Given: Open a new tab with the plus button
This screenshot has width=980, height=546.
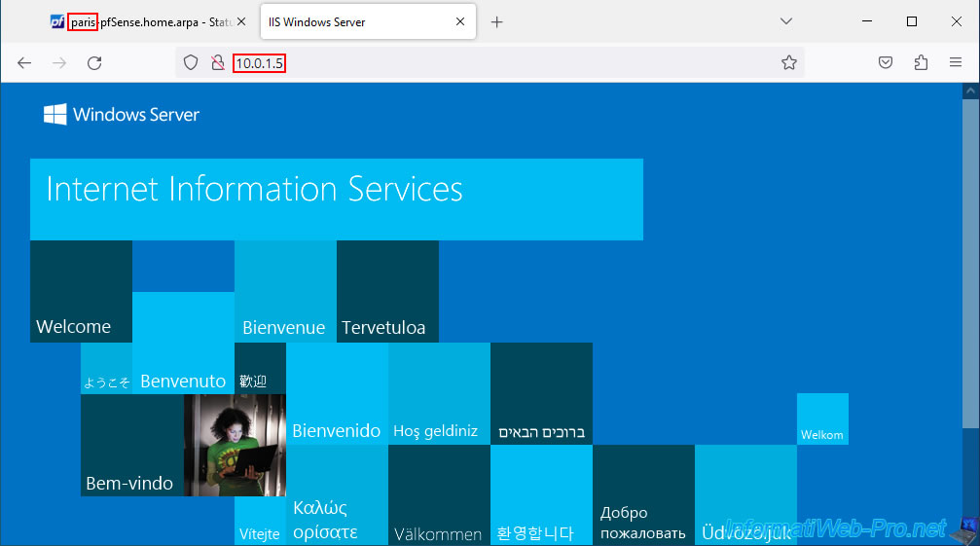Looking at the screenshot, I should 497,22.
